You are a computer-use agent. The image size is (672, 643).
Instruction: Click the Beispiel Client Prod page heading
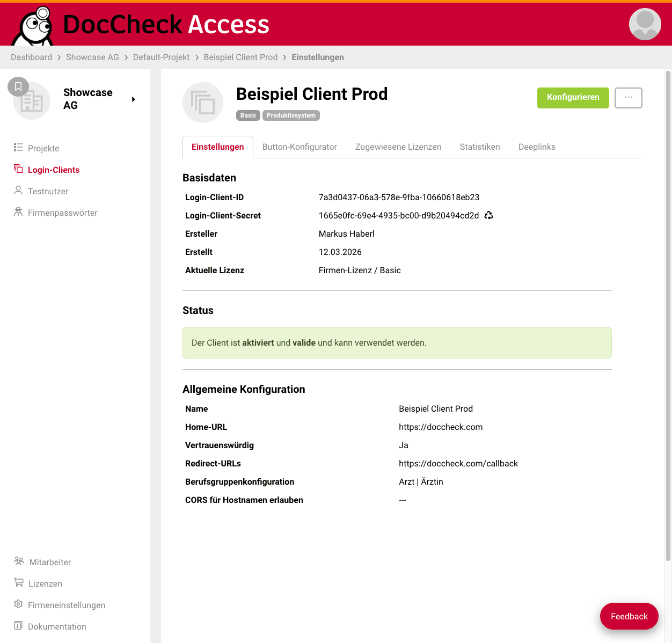[x=312, y=94]
